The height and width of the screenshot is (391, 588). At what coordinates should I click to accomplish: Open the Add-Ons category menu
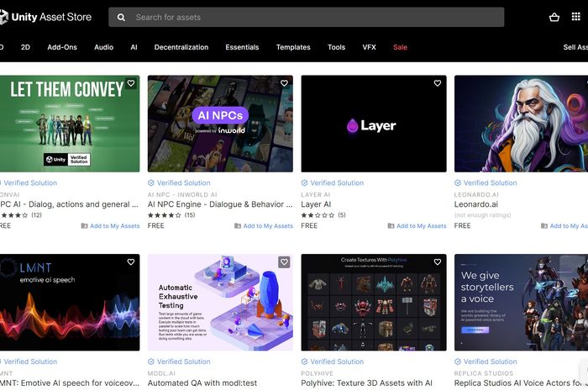point(62,47)
